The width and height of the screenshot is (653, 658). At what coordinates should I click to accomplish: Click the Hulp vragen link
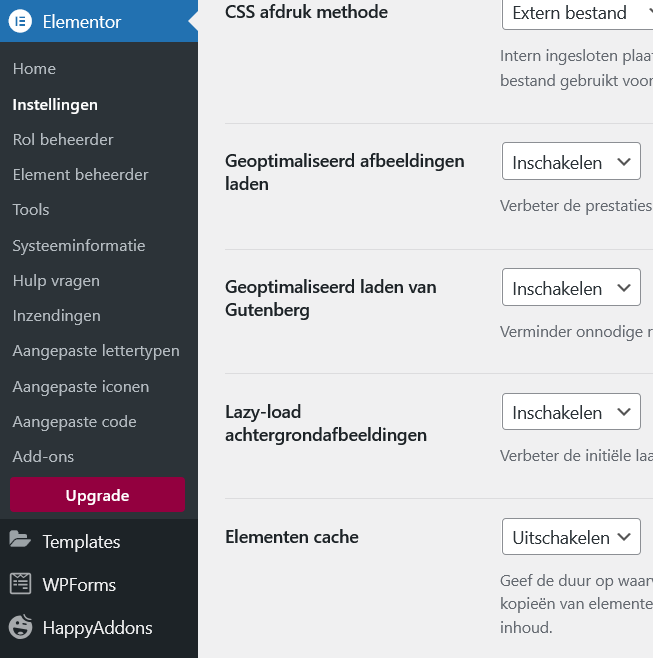[56, 281]
